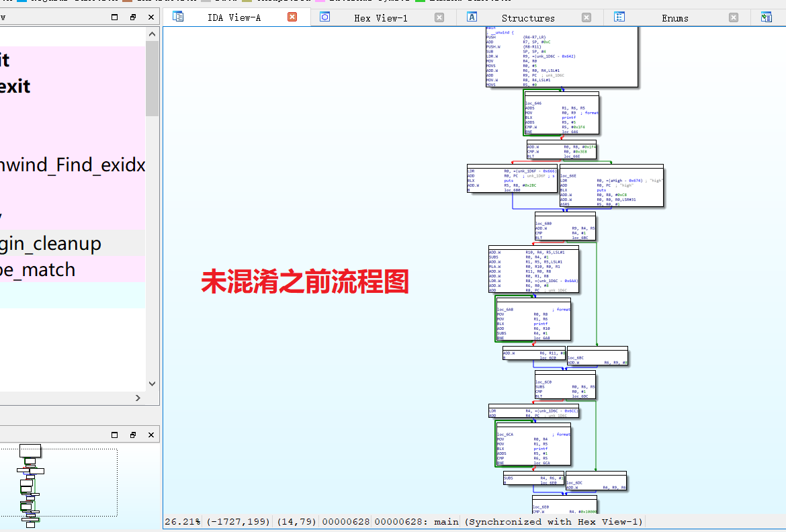This screenshot has width=786, height=532.
Task: Close the graph overview panel
Action: coord(151,435)
